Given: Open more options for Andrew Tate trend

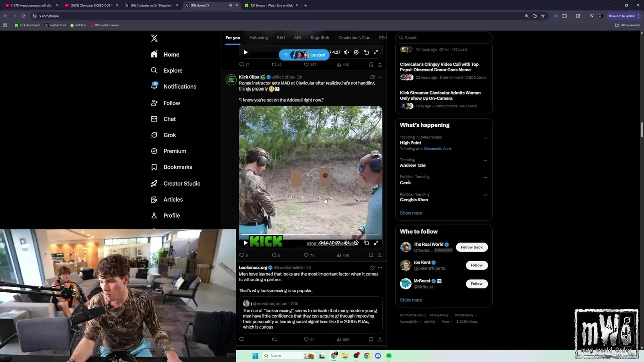Looking at the screenshot, I should click(485, 161).
